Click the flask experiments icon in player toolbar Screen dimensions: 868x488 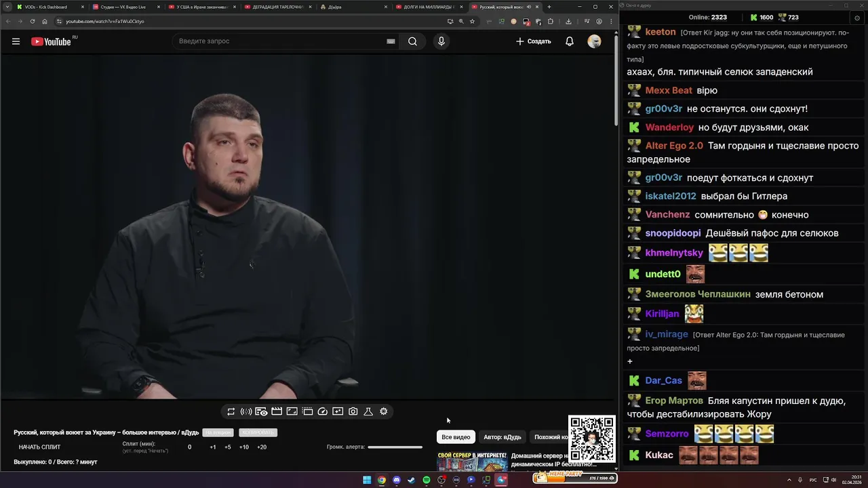click(x=368, y=411)
